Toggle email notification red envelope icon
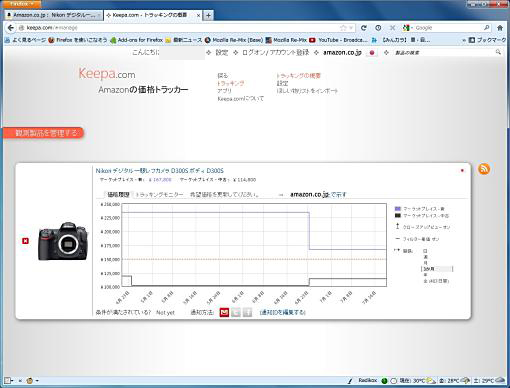Viewport: 510px width, 388px height. [224, 312]
